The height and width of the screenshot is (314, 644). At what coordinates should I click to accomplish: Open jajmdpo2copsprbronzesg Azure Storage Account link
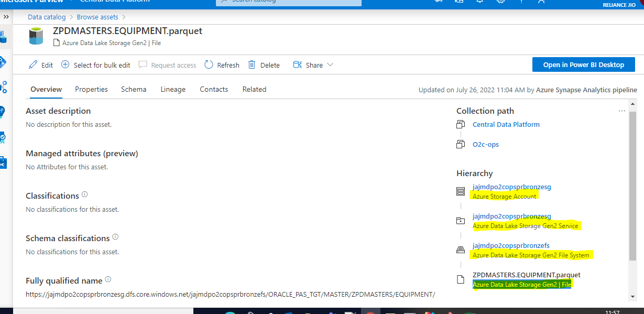(512, 187)
